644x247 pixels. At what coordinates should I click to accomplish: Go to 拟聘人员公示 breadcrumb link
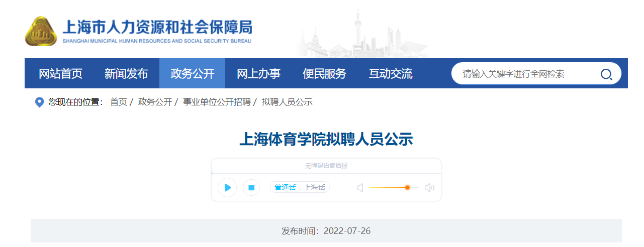[287, 102]
